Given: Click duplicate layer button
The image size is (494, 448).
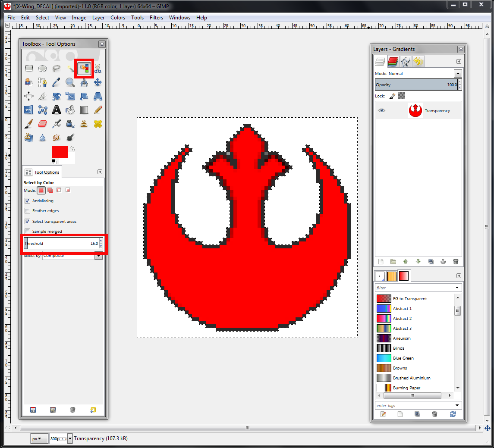Looking at the screenshot, I should point(431,262).
